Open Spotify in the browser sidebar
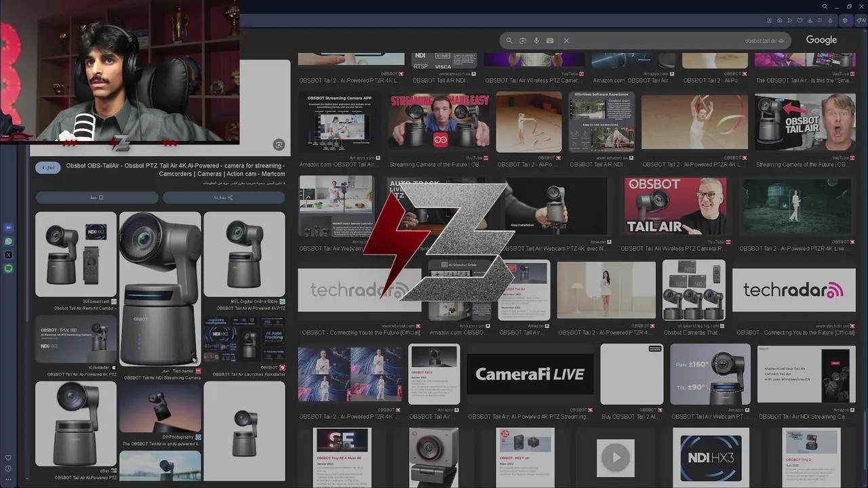Screen dimensions: 868x488 pyautogui.click(x=8, y=268)
